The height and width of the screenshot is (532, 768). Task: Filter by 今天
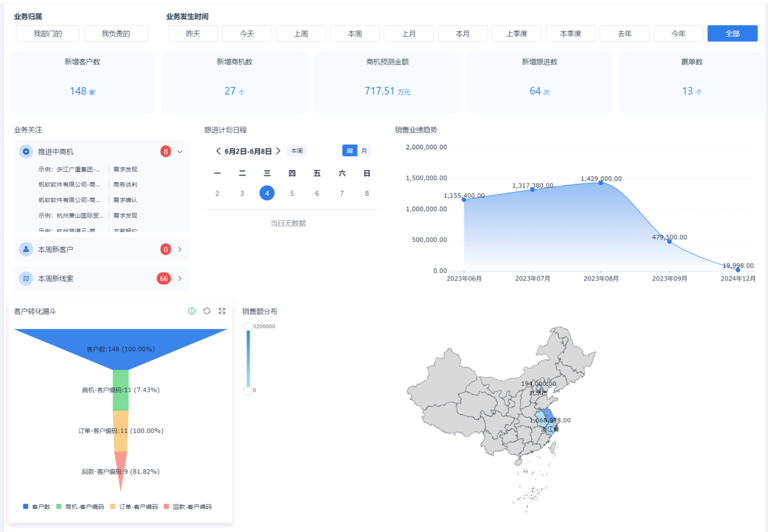(247, 33)
